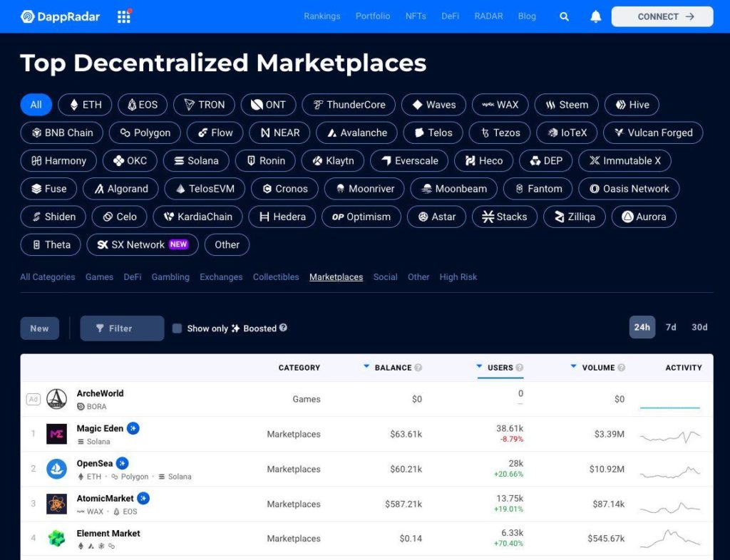
Task: Filter by BNB Chain
Action: pyautogui.click(x=62, y=133)
